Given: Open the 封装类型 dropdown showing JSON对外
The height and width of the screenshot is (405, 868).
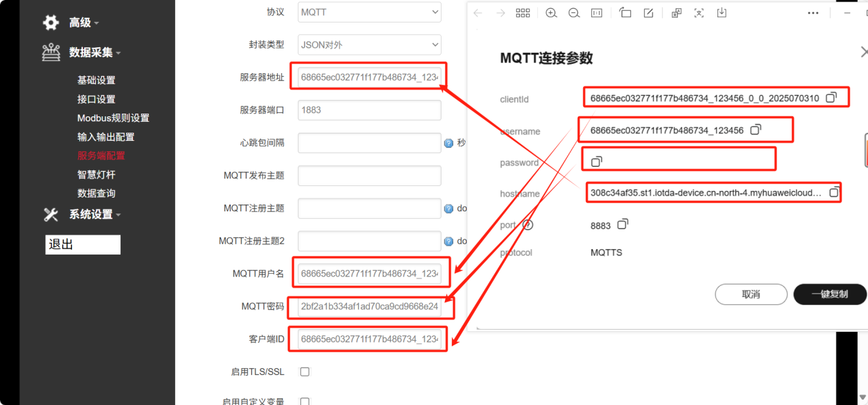Looking at the screenshot, I should click(369, 44).
